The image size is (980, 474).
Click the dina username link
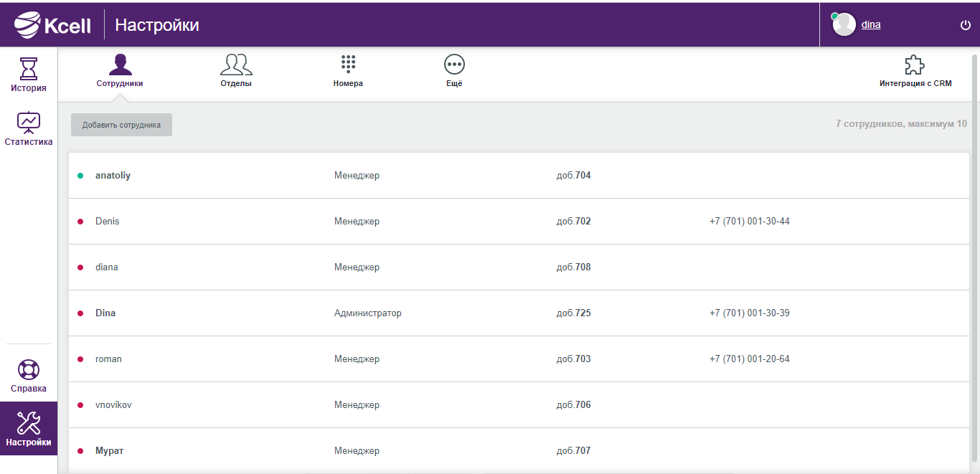point(871,24)
